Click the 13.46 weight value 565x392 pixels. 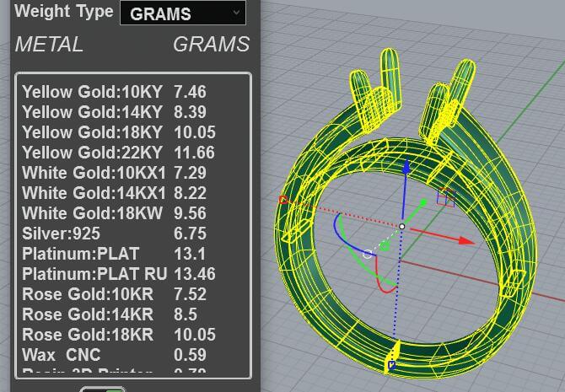point(195,274)
